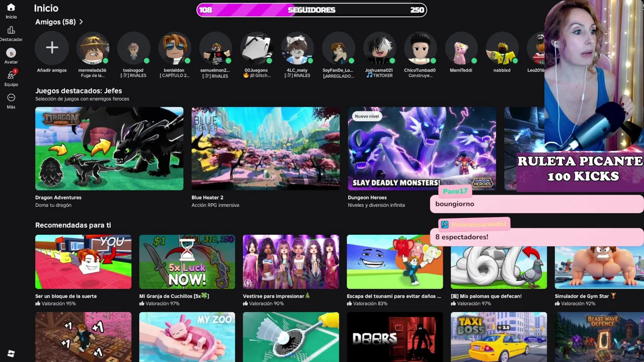644x362 pixels.
Task: Open the Inicio home icon in sidebar
Action: pos(11,8)
